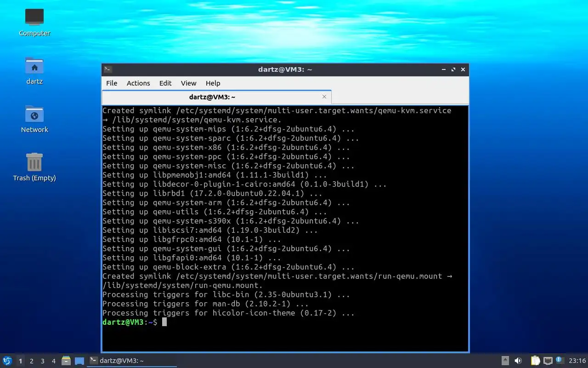Viewport: 588px width, 368px height.
Task: Click the 'Setting up qemu-utils' line
Action: (215, 212)
